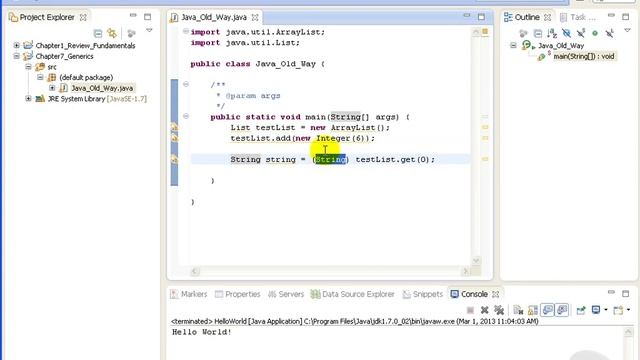Collapse Chapter7_Generics project node
The width and height of the screenshot is (640, 360).
click(x=16, y=56)
